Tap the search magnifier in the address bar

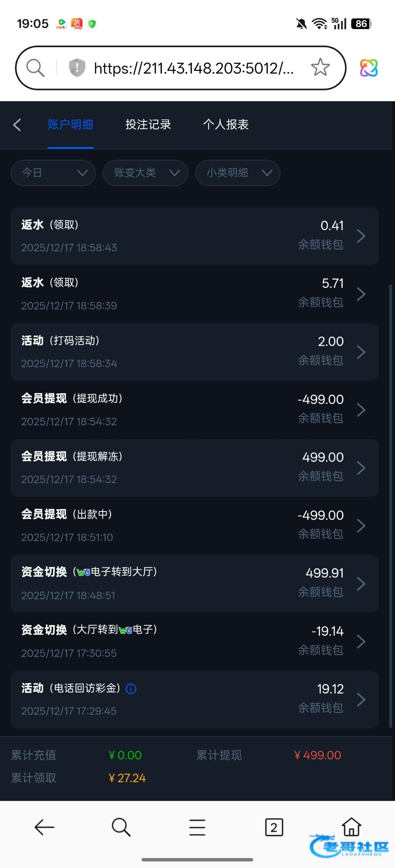35,68
